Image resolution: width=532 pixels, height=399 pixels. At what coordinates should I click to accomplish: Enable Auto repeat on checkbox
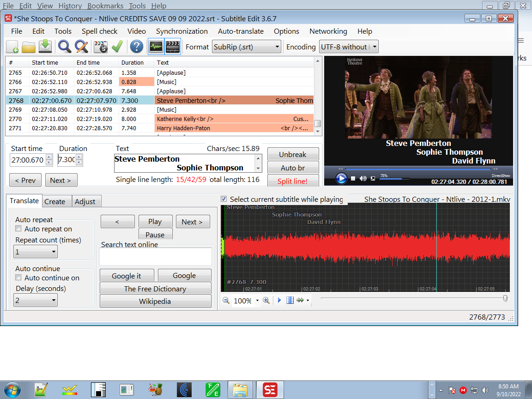click(x=18, y=229)
